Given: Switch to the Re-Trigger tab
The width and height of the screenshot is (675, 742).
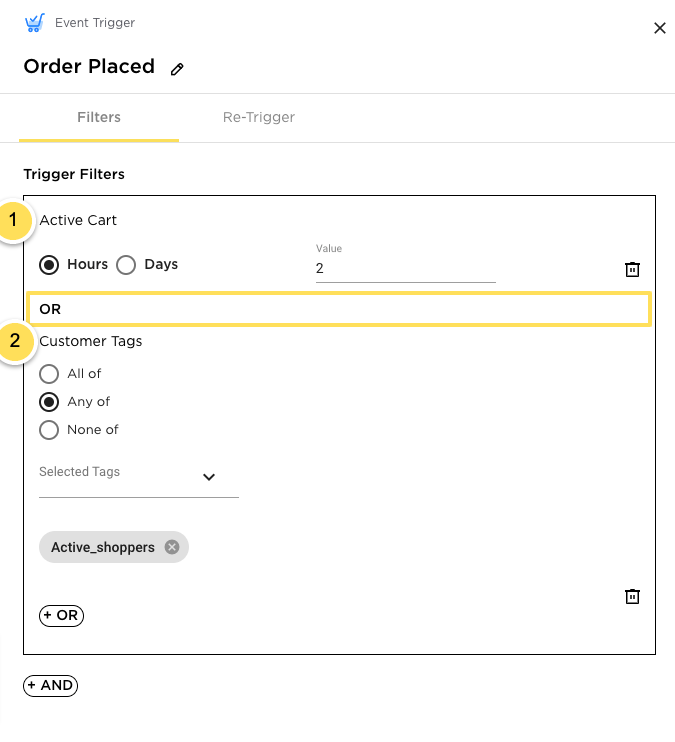Looking at the screenshot, I should (259, 117).
